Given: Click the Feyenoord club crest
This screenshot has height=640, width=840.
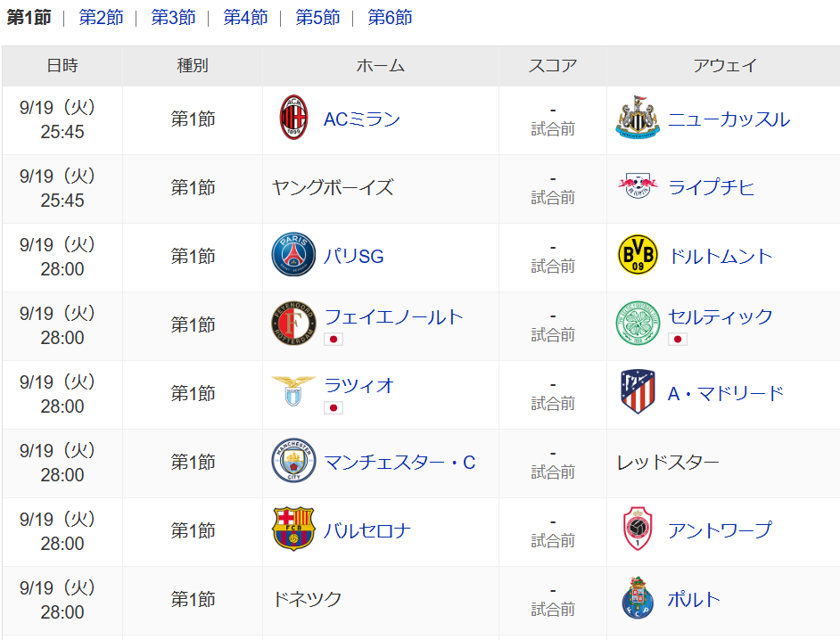Looking at the screenshot, I should (294, 324).
